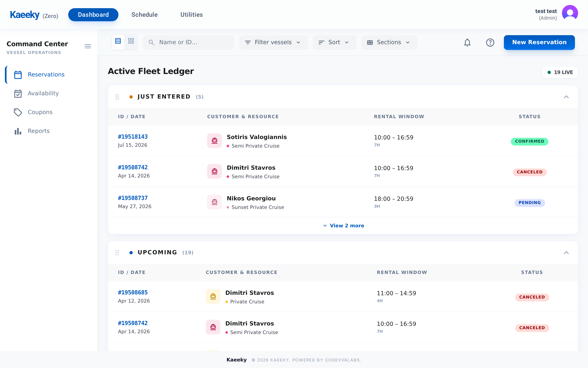Click the Name or ID search field
Viewport: 588px width, 368px height.
tap(189, 42)
